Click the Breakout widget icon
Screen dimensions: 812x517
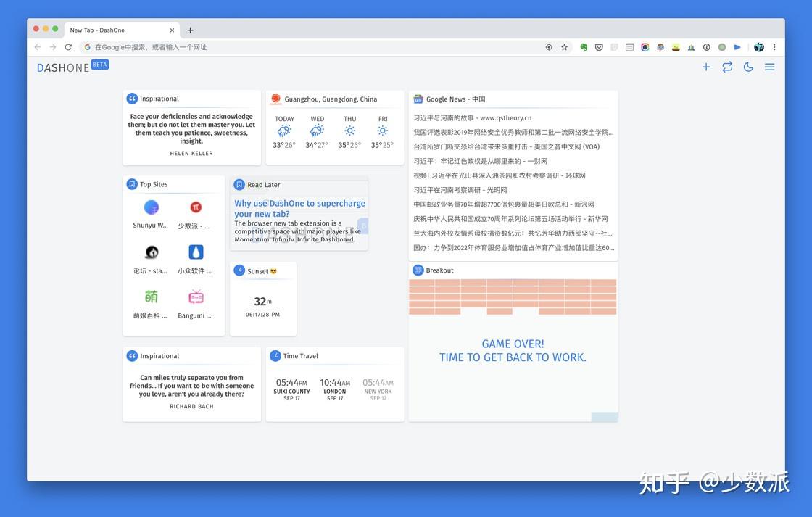pos(418,270)
